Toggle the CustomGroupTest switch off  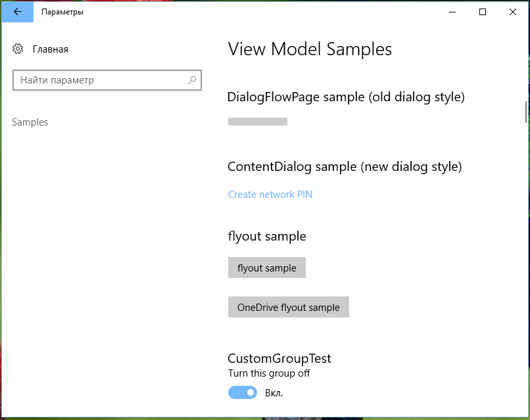(243, 392)
